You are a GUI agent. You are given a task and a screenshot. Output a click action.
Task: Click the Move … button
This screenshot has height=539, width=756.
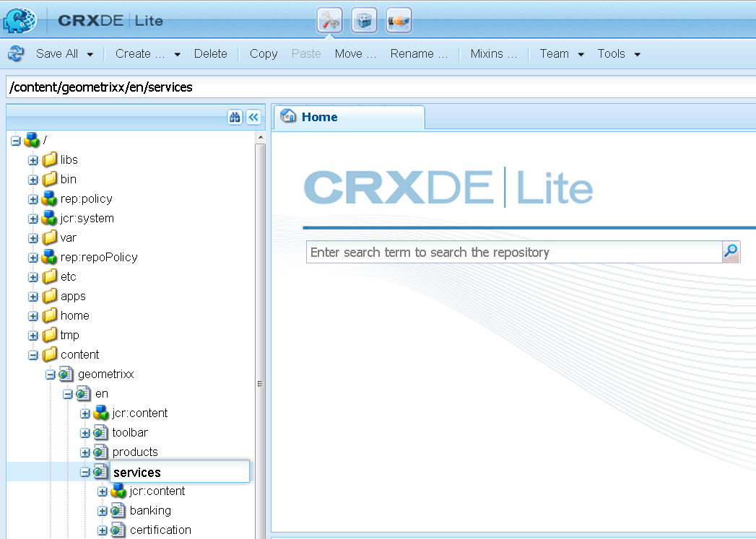[x=355, y=53]
